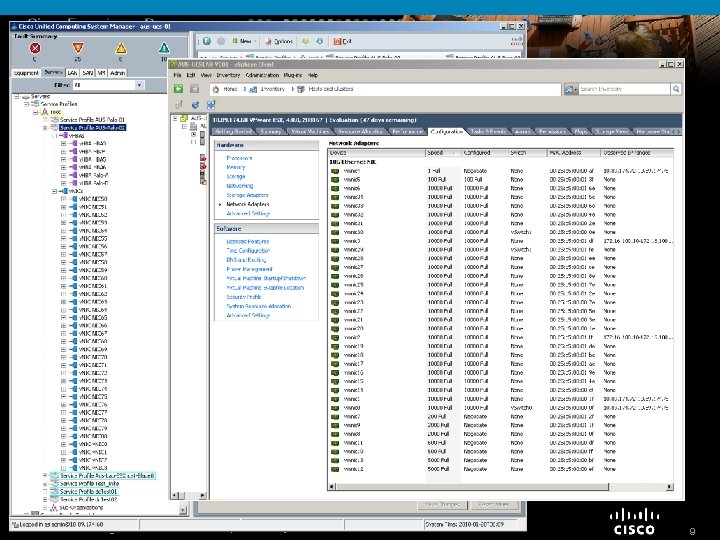This screenshot has height=540, width=720.
Task: Open the Processors hardware link
Action: (239, 158)
